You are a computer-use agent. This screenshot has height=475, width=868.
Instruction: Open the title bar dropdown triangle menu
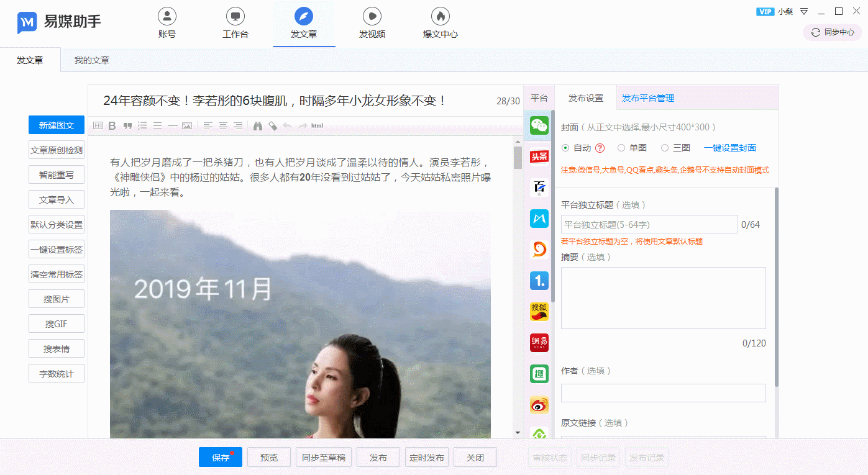point(804,11)
